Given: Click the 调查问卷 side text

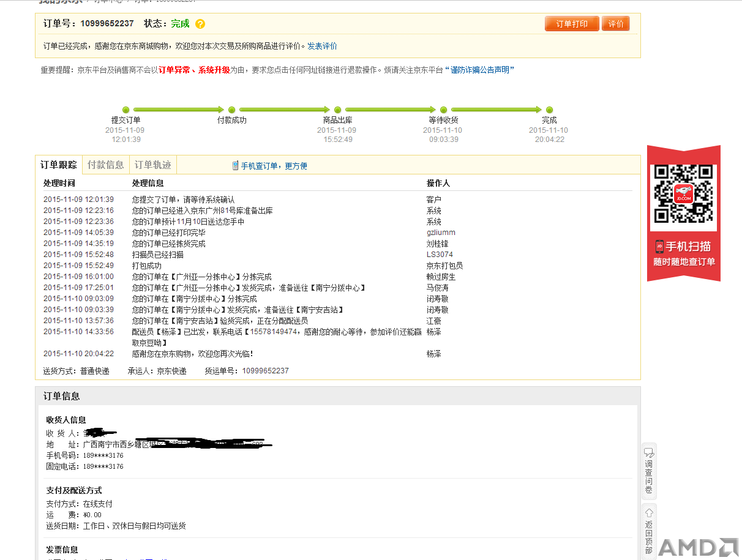Looking at the screenshot, I should (x=649, y=477).
